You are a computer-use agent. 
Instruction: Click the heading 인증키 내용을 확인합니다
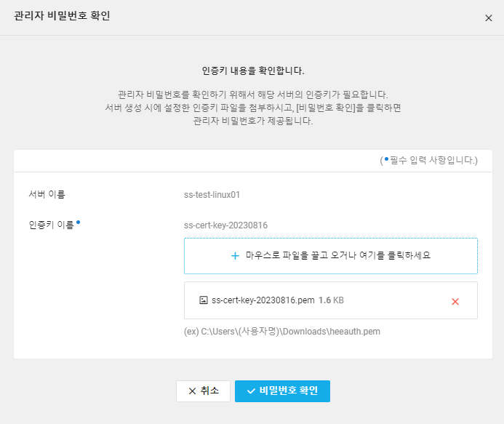(253, 71)
